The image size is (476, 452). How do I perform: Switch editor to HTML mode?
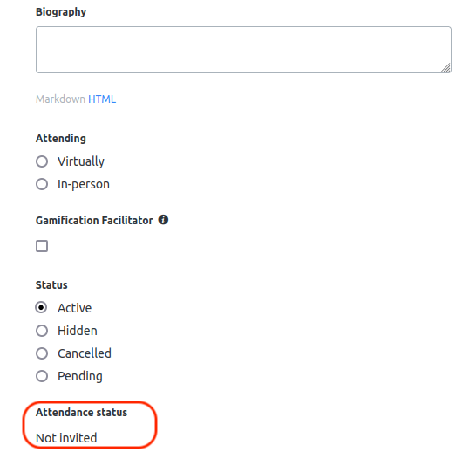pyautogui.click(x=102, y=99)
